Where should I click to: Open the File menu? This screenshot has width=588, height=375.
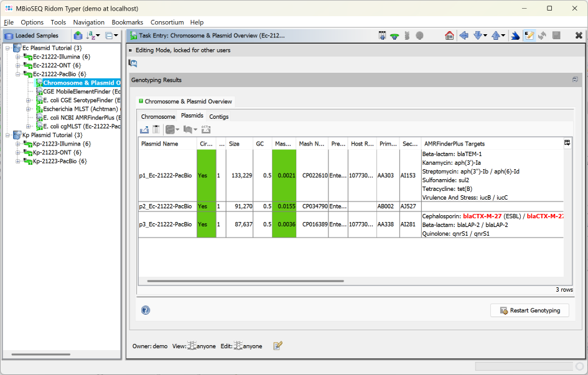[x=9, y=22]
